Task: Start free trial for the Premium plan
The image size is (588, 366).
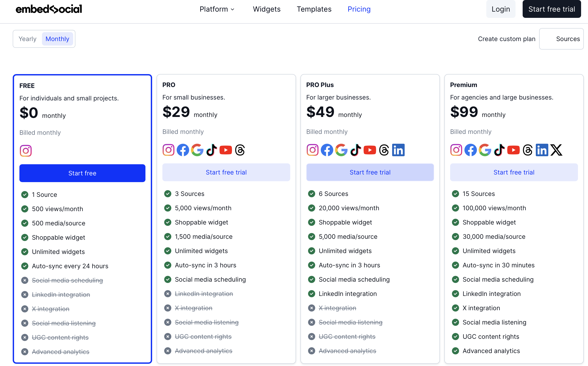Action: pos(514,172)
